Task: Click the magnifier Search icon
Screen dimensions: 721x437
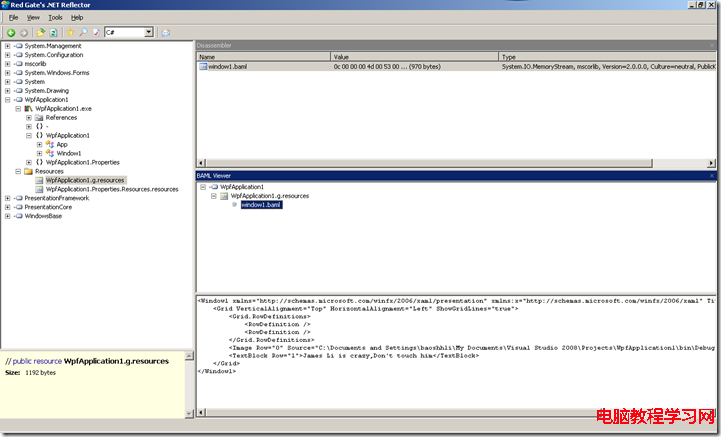Action: click(83, 33)
